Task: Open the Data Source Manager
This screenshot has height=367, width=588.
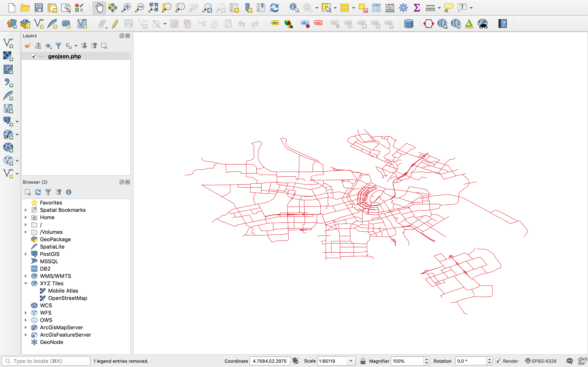Action: click(x=12, y=23)
